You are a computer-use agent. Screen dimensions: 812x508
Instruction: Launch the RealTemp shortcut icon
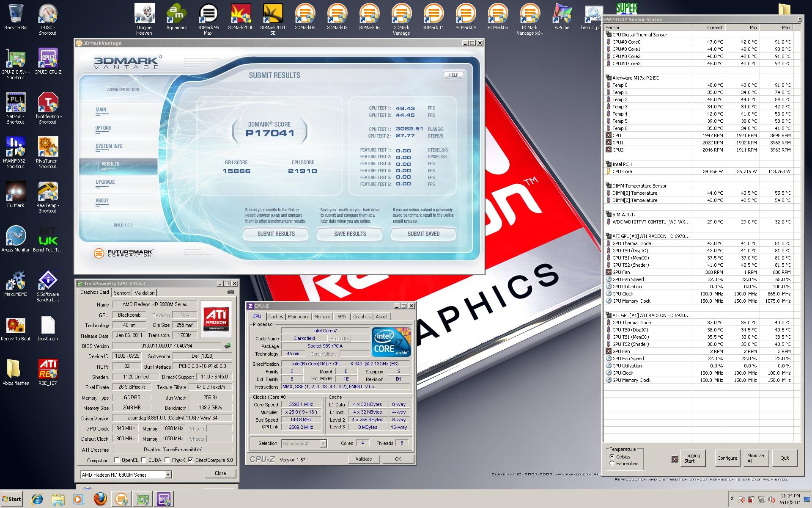(x=47, y=197)
